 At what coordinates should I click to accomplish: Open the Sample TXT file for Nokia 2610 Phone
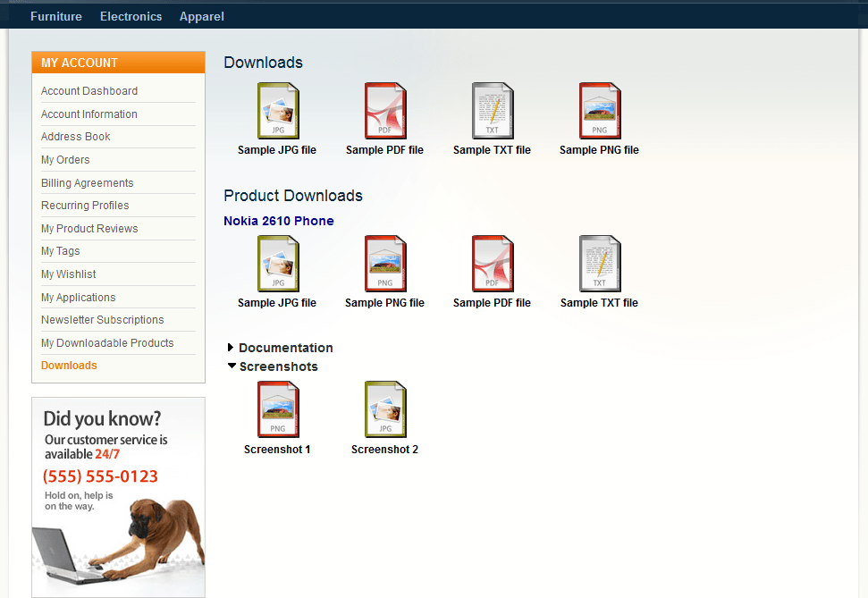point(599,263)
